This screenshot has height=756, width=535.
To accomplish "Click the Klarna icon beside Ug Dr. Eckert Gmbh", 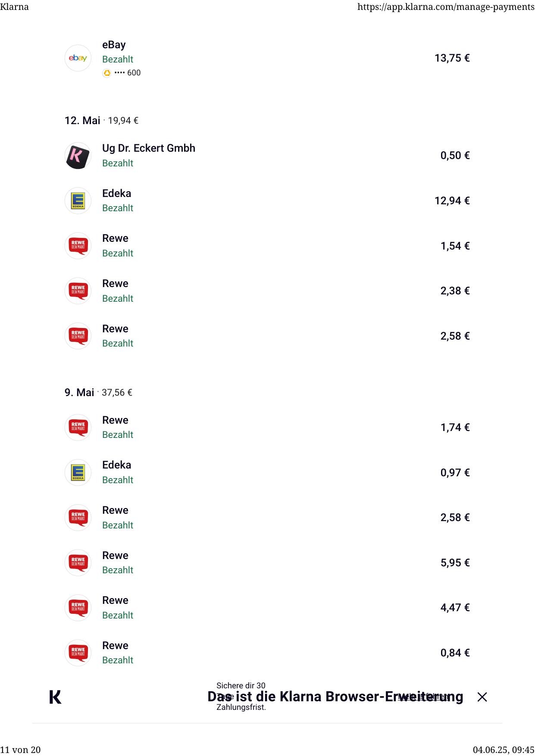I will [78, 156].
